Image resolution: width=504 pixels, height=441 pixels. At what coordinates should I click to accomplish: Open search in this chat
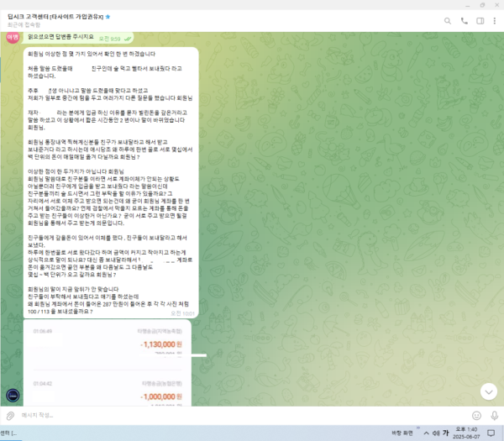(x=448, y=21)
